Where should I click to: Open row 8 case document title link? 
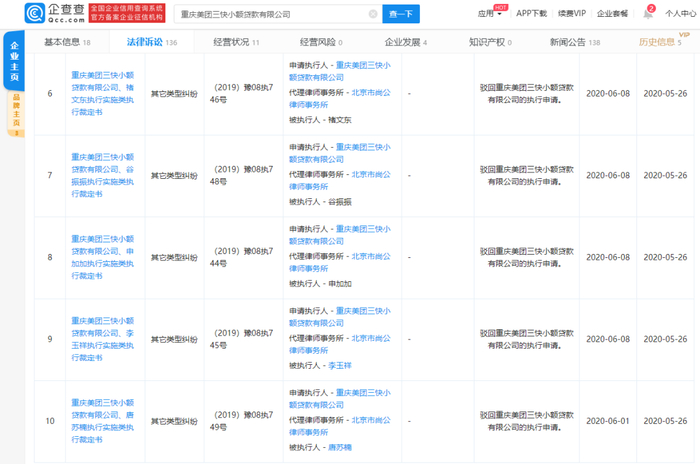103,257
